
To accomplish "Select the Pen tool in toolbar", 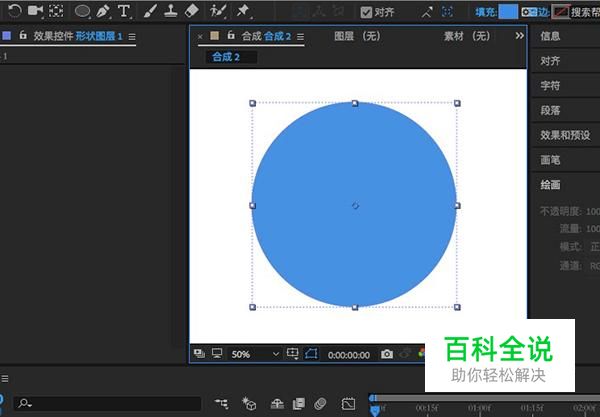I will tap(102, 11).
